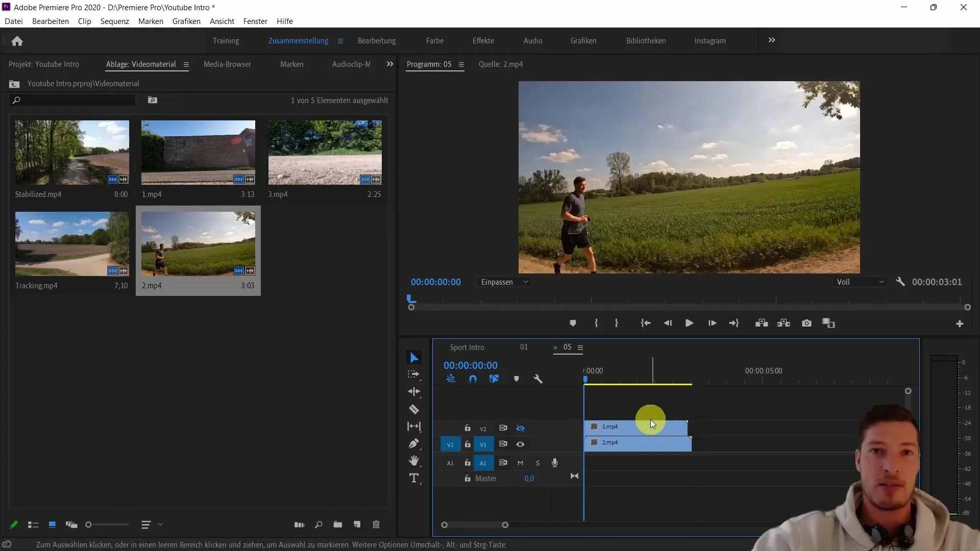The width and height of the screenshot is (980, 551).
Task: Go to Out point
Action: click(x=734, y=323)
